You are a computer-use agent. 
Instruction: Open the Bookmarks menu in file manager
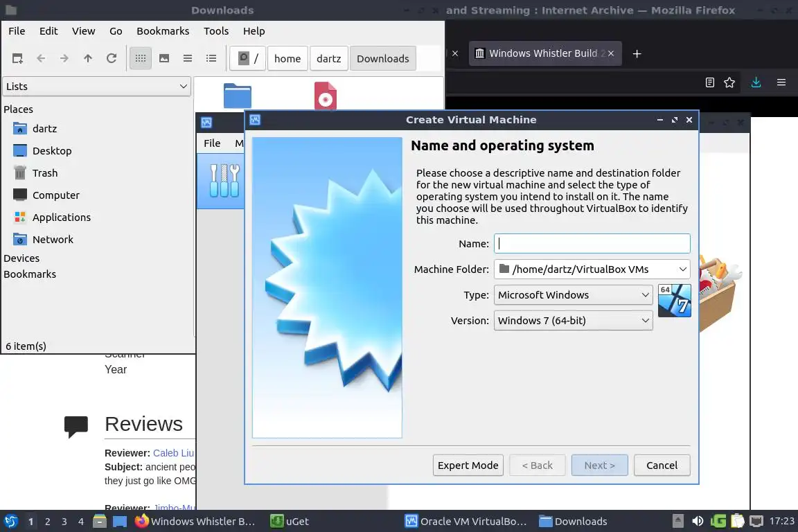coord(163,31)
